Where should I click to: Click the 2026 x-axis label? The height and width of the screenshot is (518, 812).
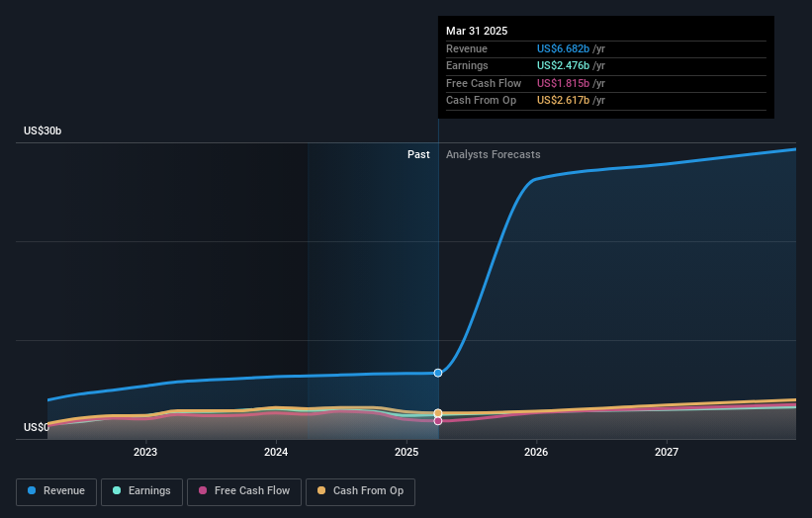click(536, 452)
